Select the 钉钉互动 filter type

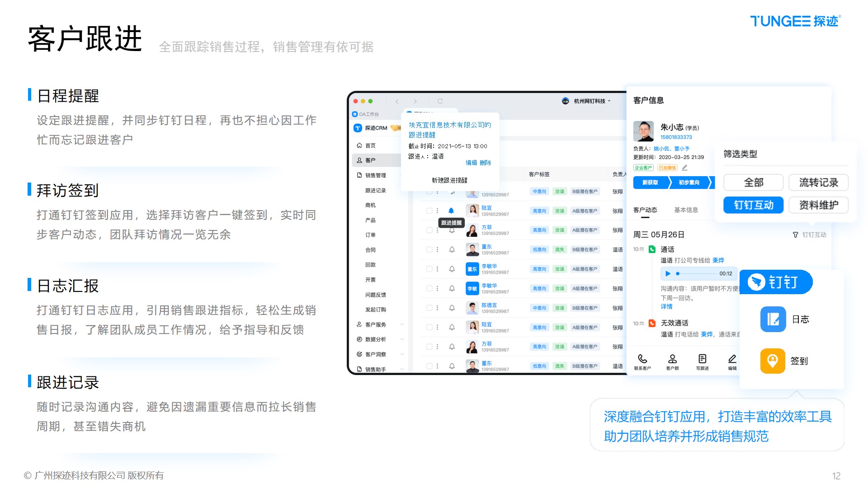click(753, 205)
